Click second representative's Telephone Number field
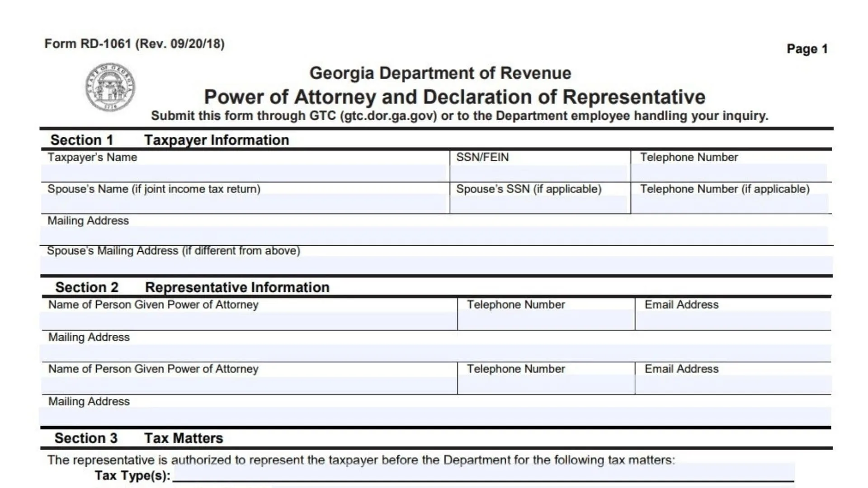The image size is (868, 488). [546, 385]
